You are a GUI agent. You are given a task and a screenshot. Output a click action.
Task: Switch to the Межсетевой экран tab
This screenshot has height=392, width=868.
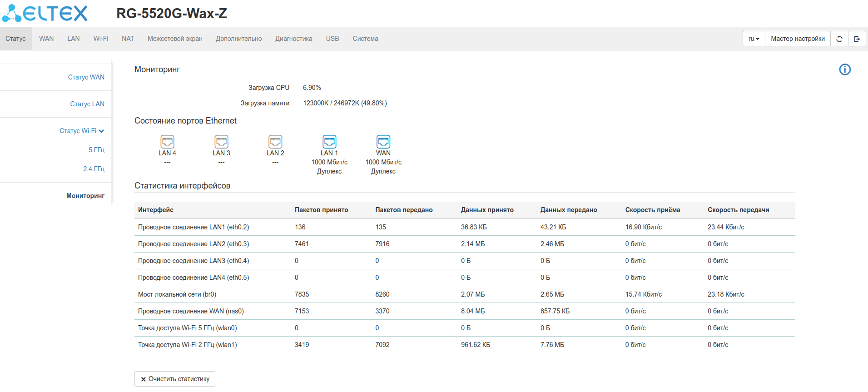pos(175,39)
